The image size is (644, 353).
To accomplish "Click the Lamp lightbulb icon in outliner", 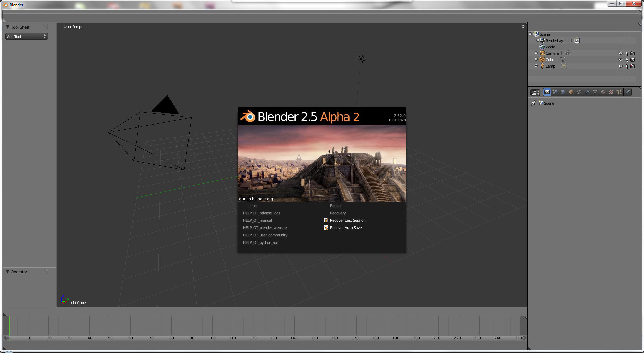I will point(542,66).
